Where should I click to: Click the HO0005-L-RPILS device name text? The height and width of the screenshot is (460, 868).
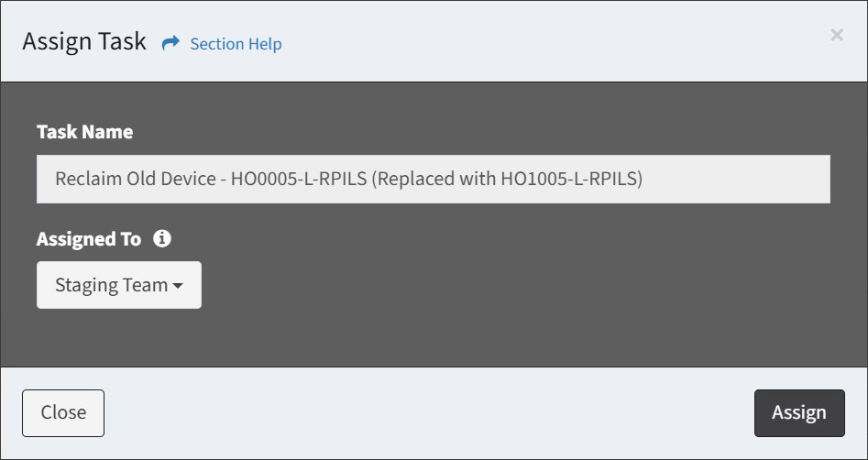299,179
